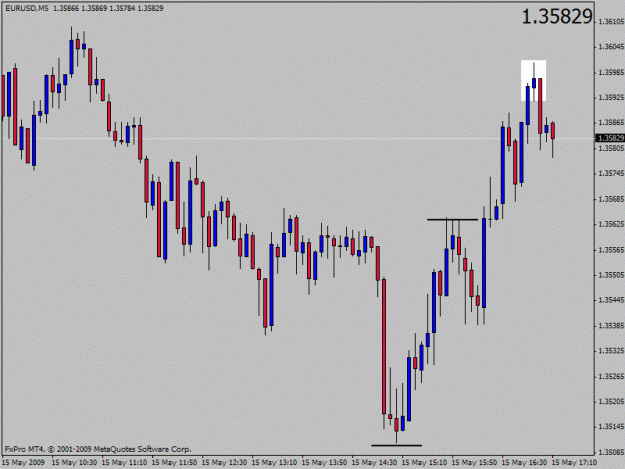
Task: Click the 1.35265 price axis label
Action: pos(611,377)
